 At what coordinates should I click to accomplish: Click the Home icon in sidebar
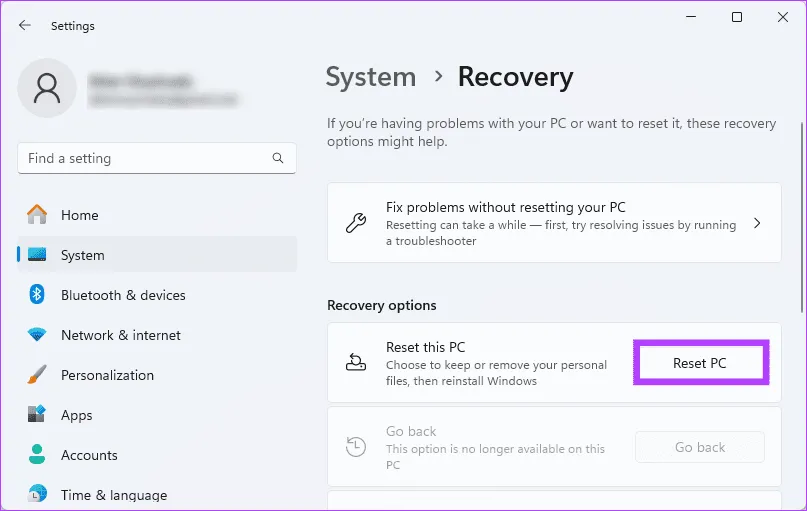(37, 215)
